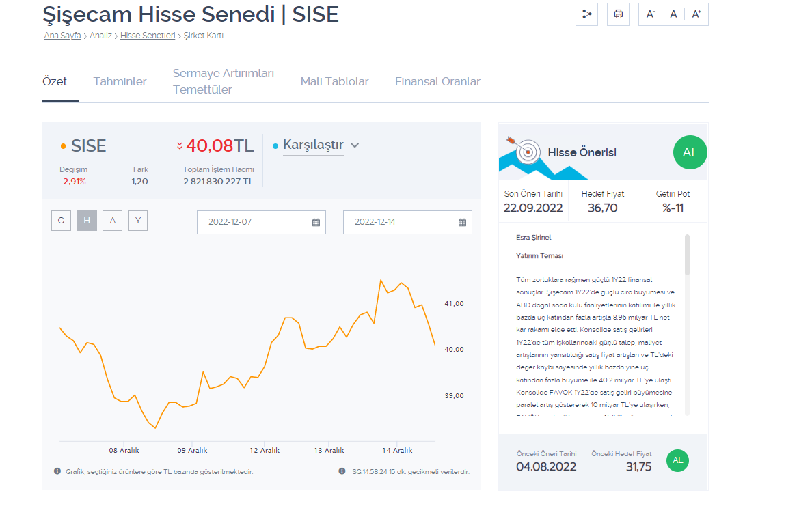812x519 pixels.
Task: Click the 08 Aralık axis label
Action: pyautogui.click(x=124, y=450)
